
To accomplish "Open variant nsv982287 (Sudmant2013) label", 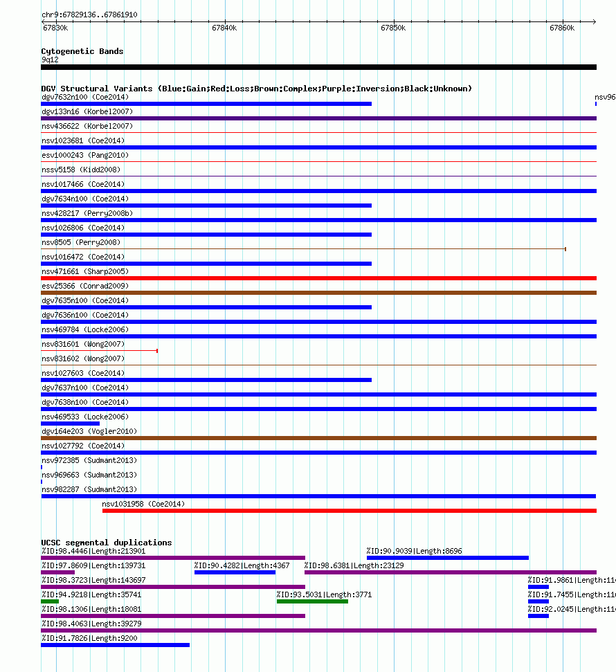I will coord(89,490).
